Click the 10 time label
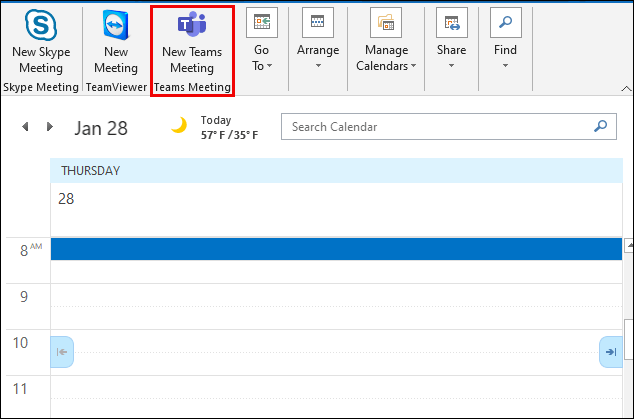The width and height of the screenshot is (634, 419). click(20, 343)
